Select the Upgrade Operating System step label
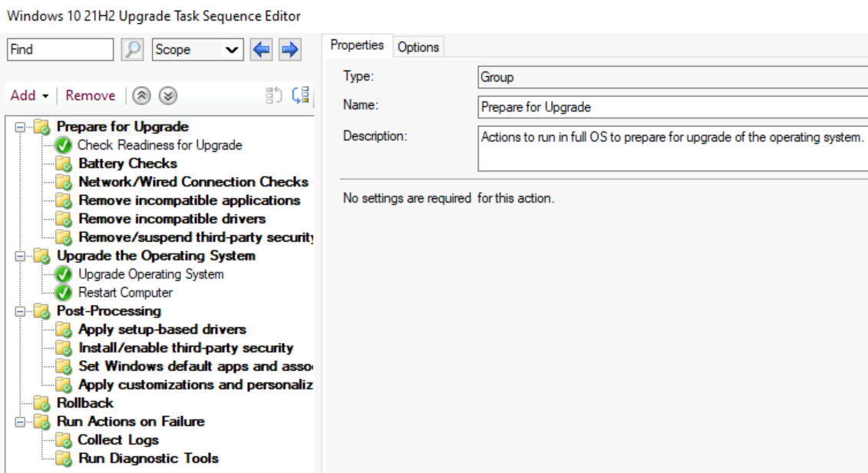Screen dimensions: 868x473 151,274
